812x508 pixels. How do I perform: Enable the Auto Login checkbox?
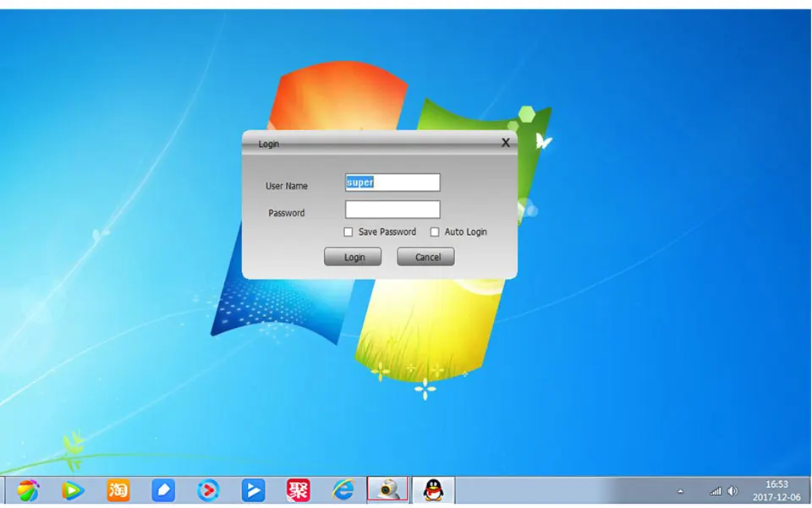tap(435, 232)
